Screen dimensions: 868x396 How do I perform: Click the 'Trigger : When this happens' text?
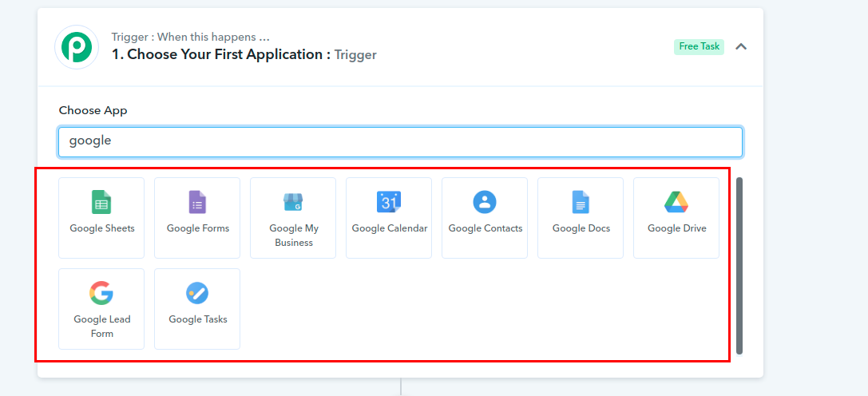click(x=190, y=37)
